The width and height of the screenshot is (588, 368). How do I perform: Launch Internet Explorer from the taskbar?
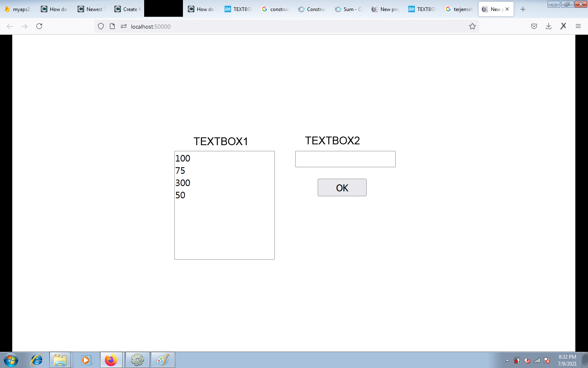tap(37, 360)
